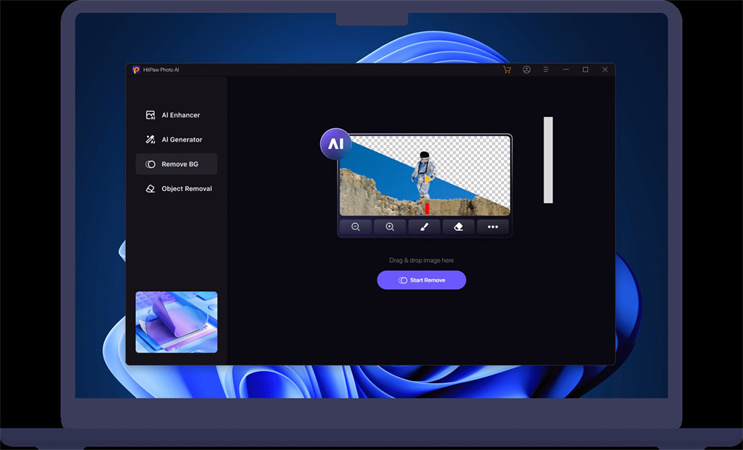
Task: Click the astronaut preview image
Action: coord(425,175)
